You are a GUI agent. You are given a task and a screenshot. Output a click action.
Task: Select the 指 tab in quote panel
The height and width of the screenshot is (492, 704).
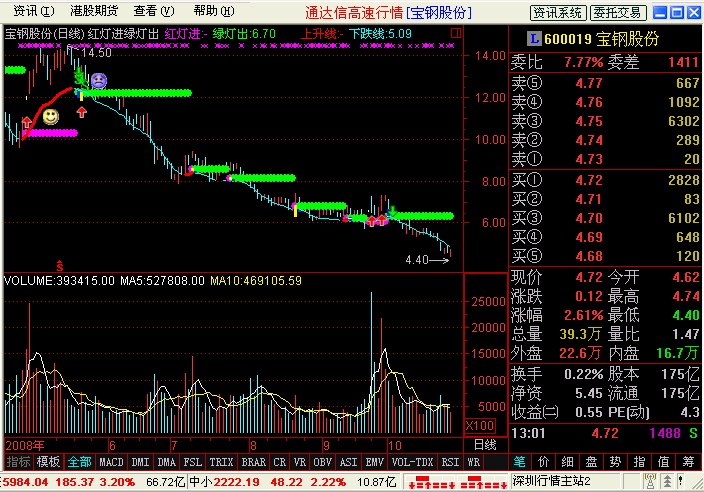pyautogui.click(x=639, y=462)
